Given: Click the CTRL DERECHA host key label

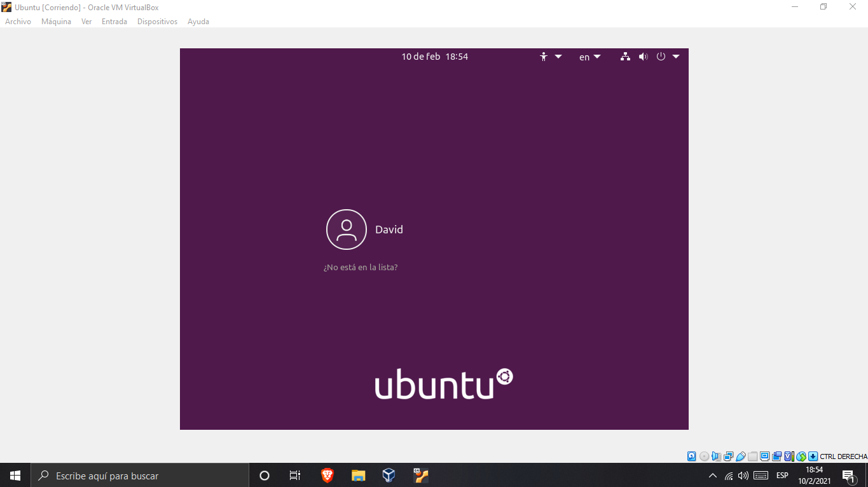Looking at the screenshot, I should click(x=843, y=456).
